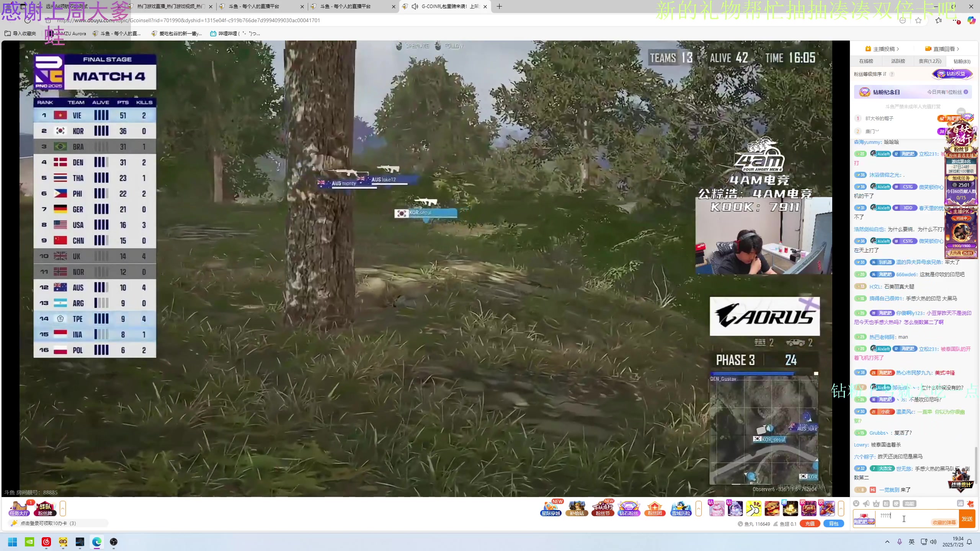Expand the arrow after 雪域历险 activities

(x=699, y=508)
